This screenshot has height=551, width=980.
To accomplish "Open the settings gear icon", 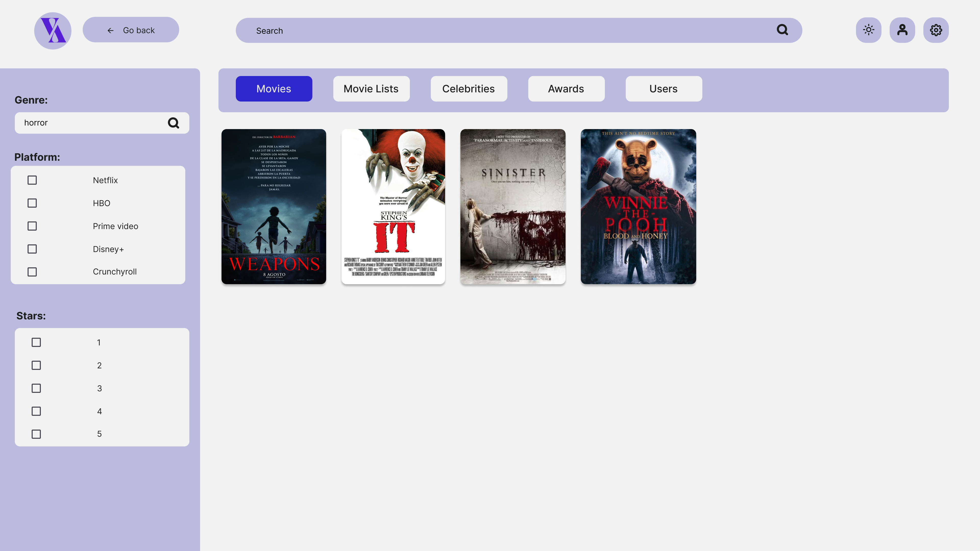I will (x=936, y=30).
